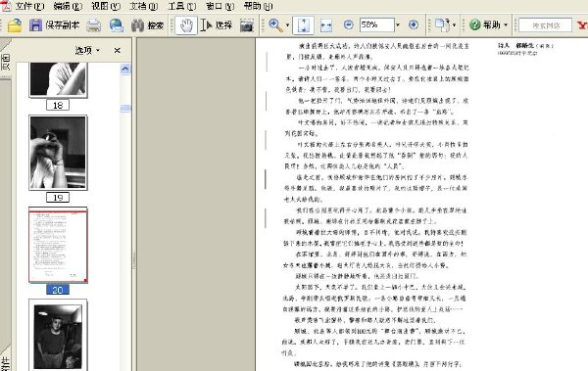Open the 编辑 (Edit) menu
Viewport: 588px width, 371px height.
pyautogui.click(x=68, y=6)
